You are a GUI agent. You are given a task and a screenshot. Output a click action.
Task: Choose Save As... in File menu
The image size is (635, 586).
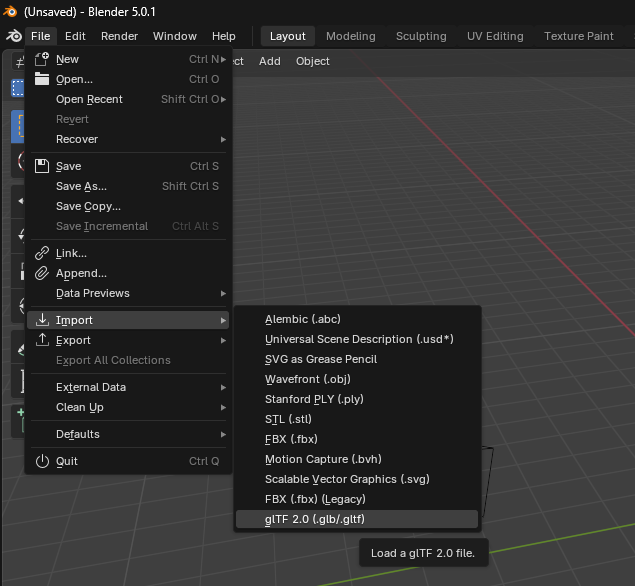coord(128,186)
